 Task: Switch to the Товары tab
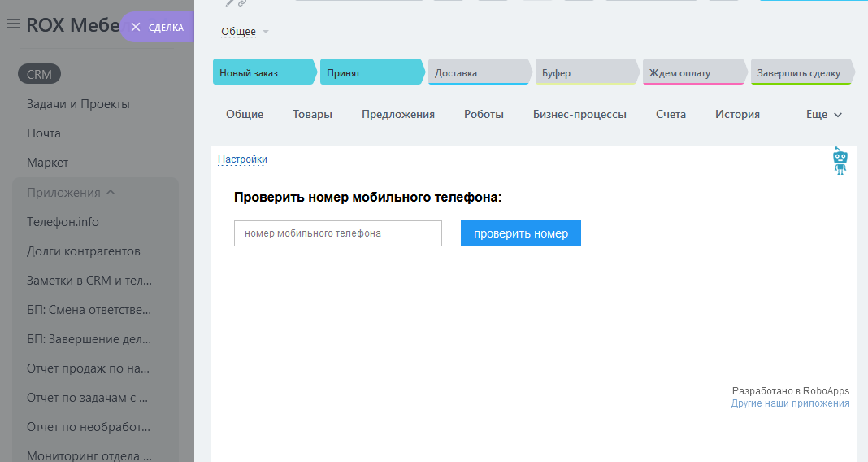point(312,115)
